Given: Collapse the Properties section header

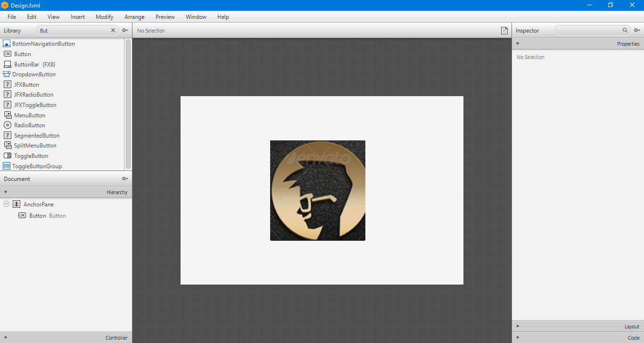Looking at the screenshot, I should point(518,43).
